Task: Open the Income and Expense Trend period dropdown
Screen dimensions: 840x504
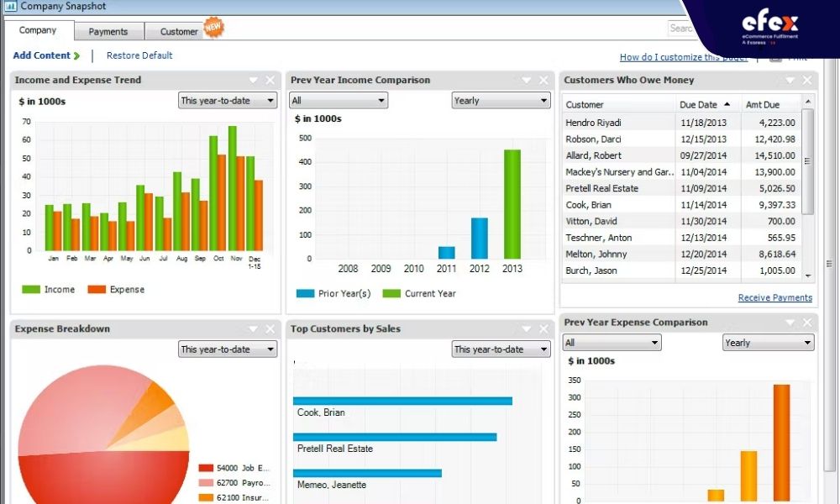Action: coord(228,101)
